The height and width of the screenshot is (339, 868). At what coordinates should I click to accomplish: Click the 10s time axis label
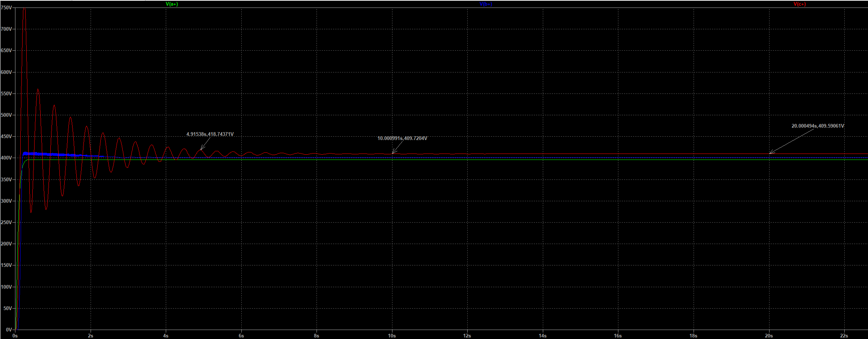click(392, 336)
